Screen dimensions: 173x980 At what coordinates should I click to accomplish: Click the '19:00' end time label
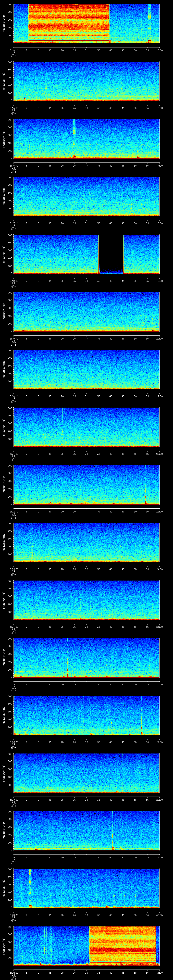tap(160, 281)
